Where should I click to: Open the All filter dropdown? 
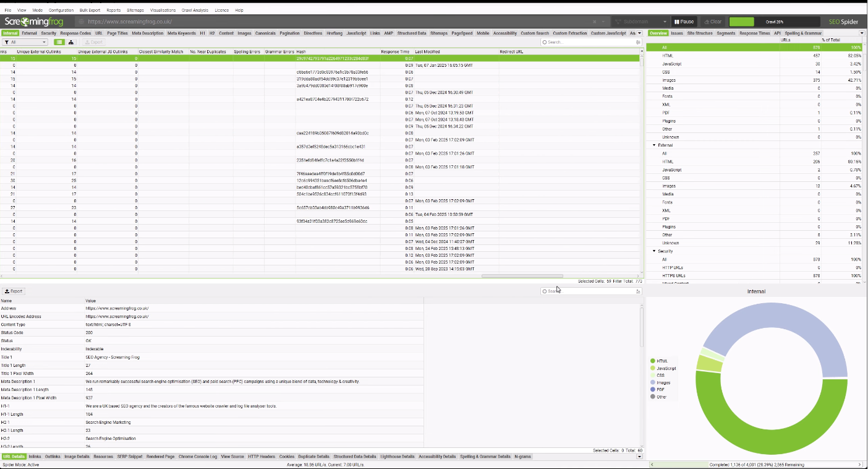click(x=25, y=42)
